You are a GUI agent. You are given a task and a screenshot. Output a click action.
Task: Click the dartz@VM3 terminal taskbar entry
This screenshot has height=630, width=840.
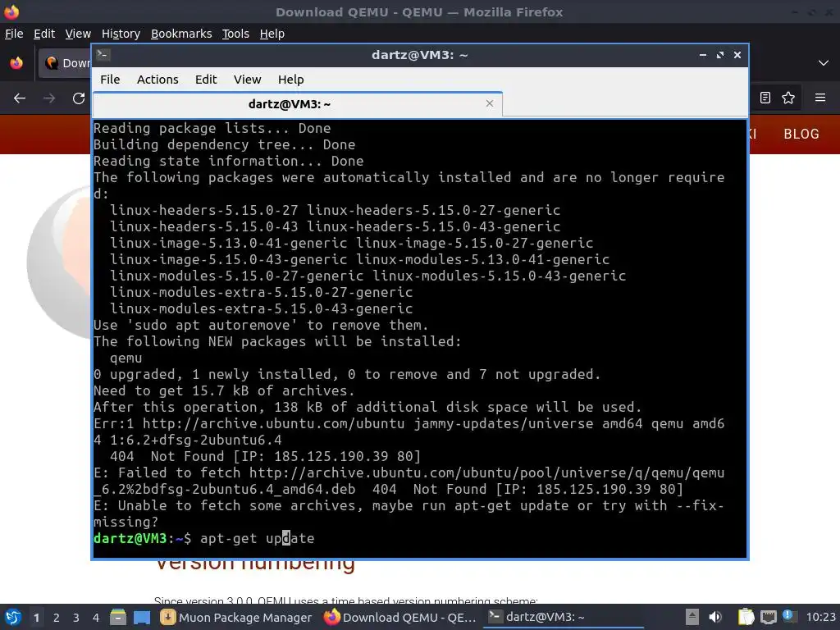pos(563,617)
